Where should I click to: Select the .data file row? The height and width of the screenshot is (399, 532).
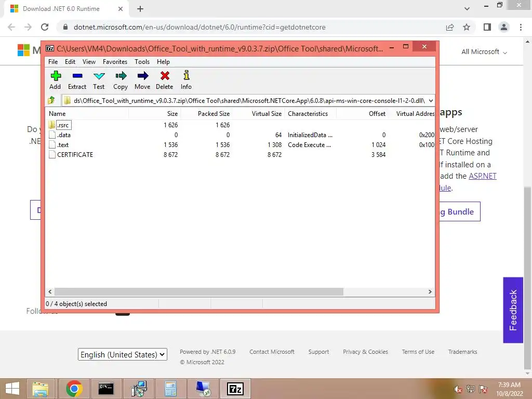tap(240, 135)
